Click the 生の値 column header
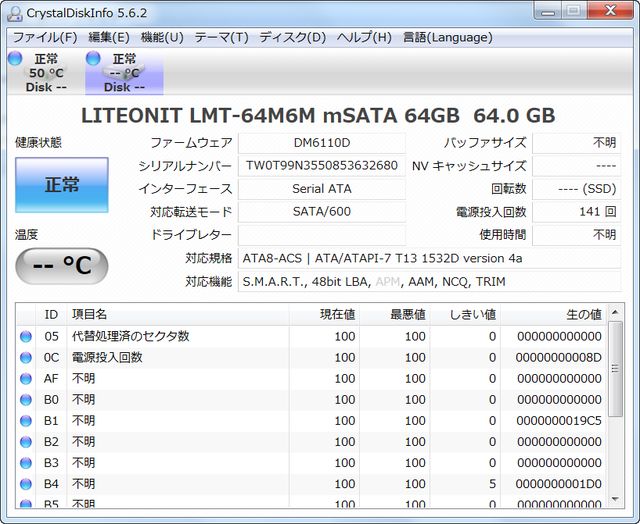The image size is (640, 524). click(553, 315)
